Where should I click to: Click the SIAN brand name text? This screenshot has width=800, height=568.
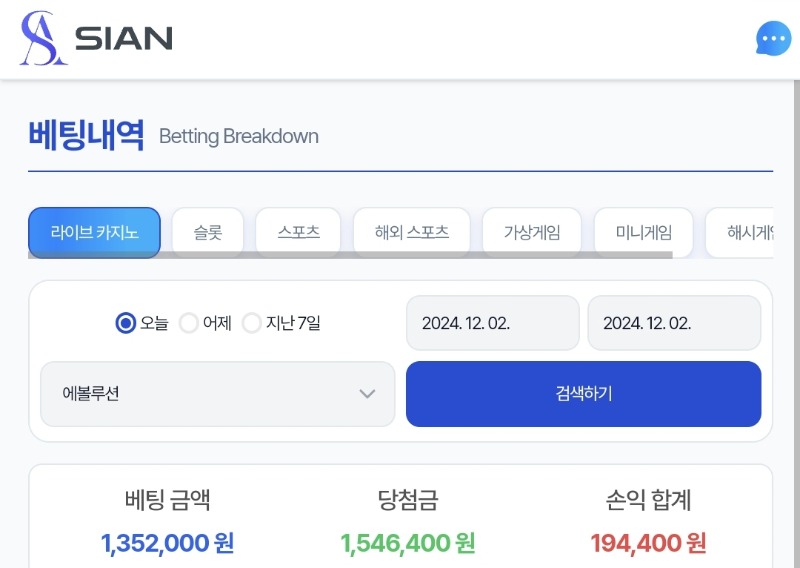click(x=123, y=39)
